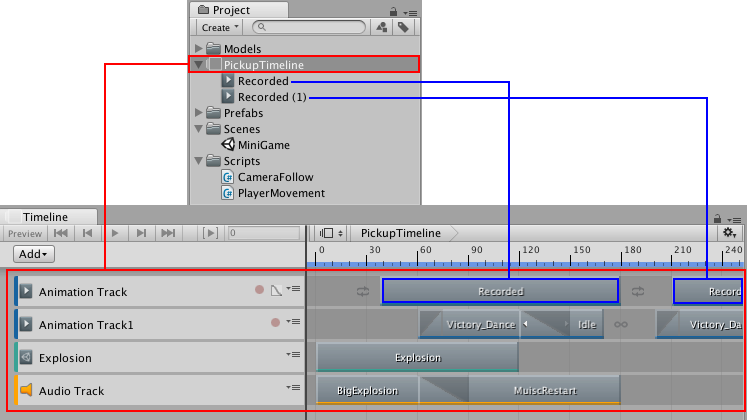Open Animation Track options menu

pos(293,289)
